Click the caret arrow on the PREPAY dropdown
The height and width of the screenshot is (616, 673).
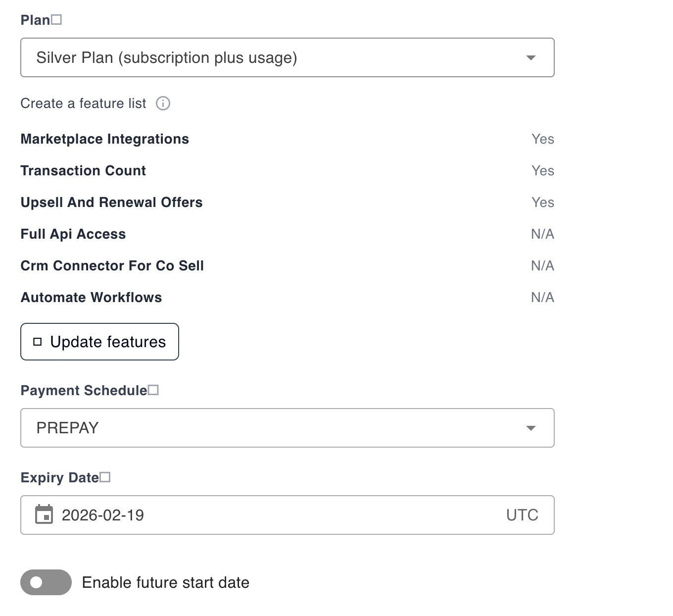tap(531, 428)
